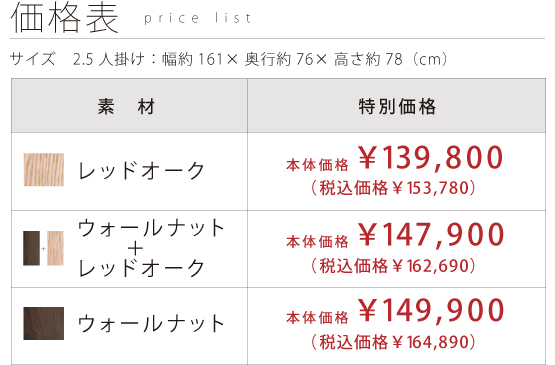Click tax-included price ￥153,780
Screen dimensions: 555x365
pos(393,188)
